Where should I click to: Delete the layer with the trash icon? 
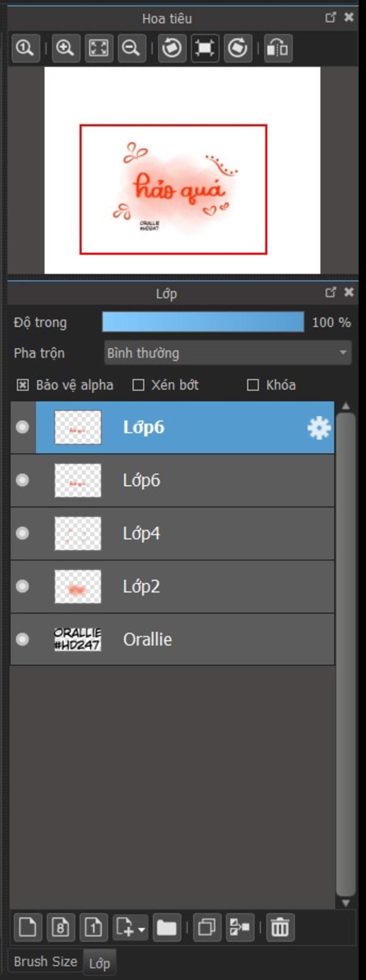coord(280,927)
